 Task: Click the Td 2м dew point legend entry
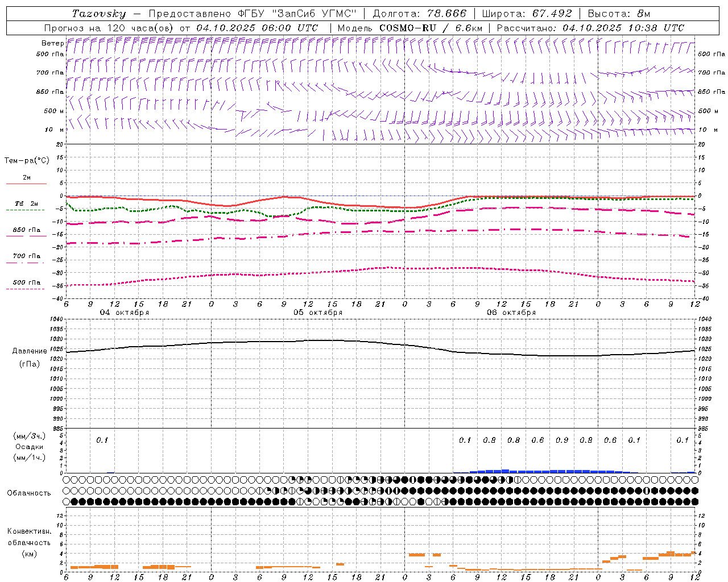[26, 203]
